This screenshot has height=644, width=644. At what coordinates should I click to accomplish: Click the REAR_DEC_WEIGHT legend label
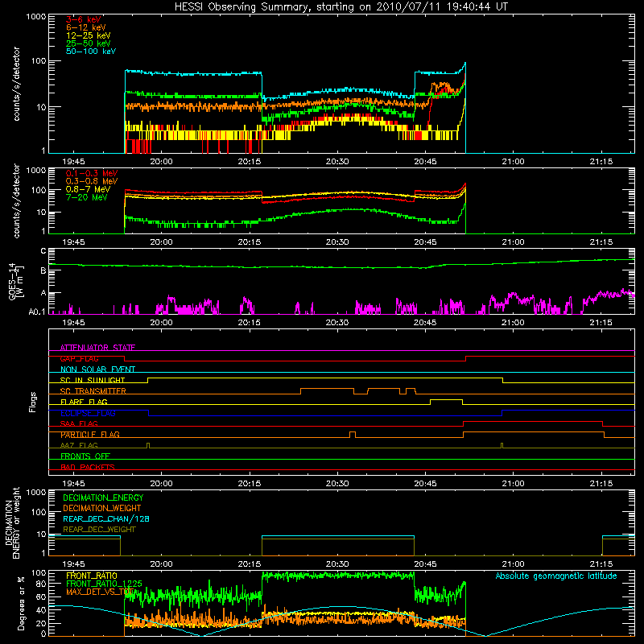99,530
